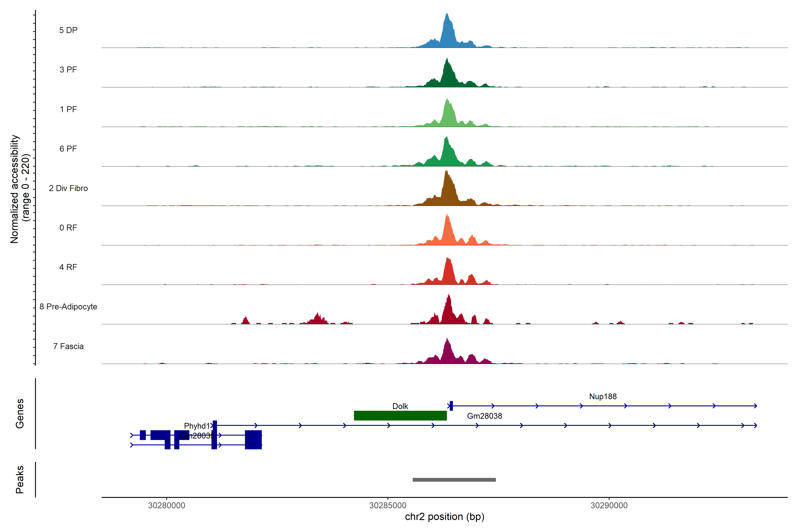Click the 4 RF track label
798x532 pixels.
tap(68, 267)
